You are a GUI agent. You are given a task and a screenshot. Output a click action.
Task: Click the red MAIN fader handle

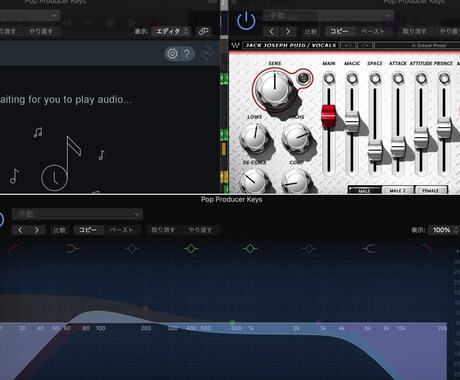328,116
